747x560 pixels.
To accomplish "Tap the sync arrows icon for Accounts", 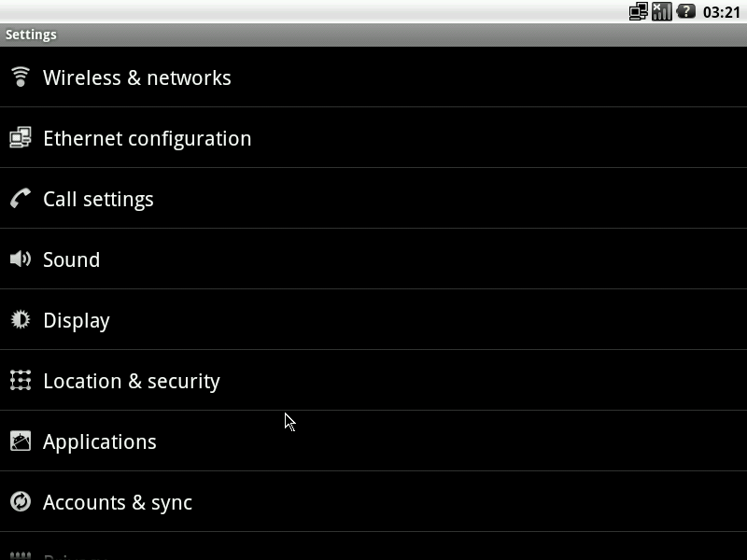I will tap(21, 501).
